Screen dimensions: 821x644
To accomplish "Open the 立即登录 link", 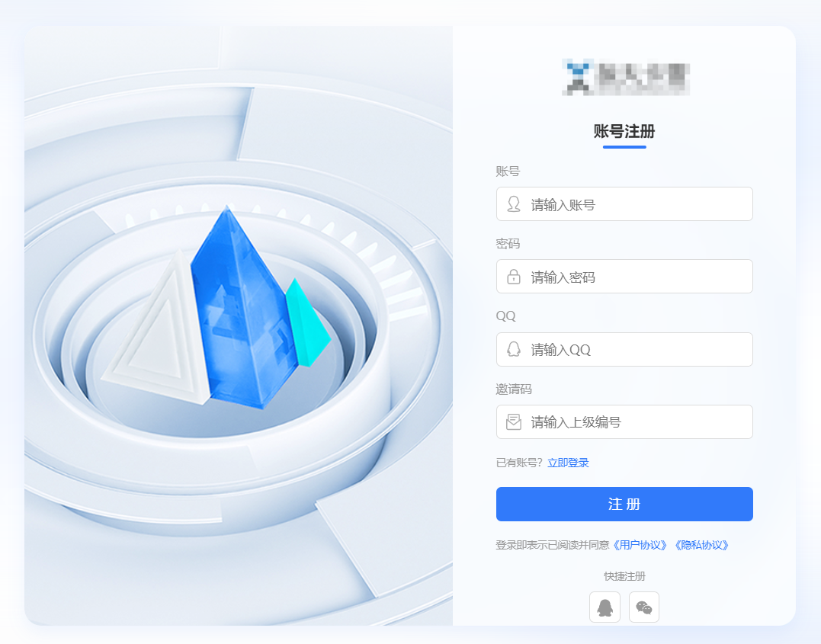I will pos(568,463).
